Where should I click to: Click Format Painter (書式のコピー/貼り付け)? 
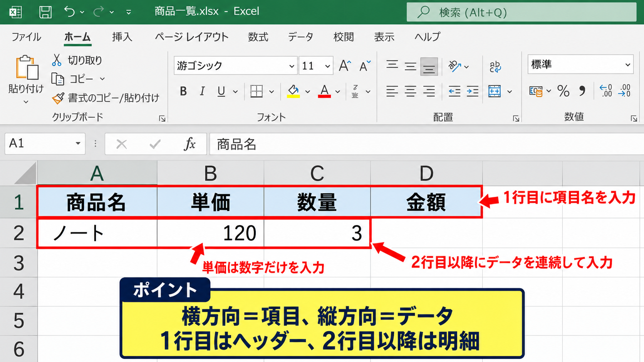(106, 98)
